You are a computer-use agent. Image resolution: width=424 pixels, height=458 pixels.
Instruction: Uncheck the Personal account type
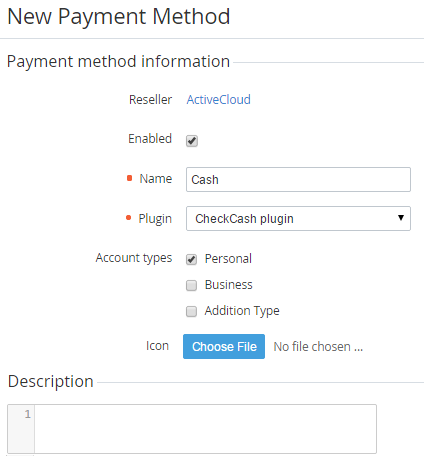[191, 259]
